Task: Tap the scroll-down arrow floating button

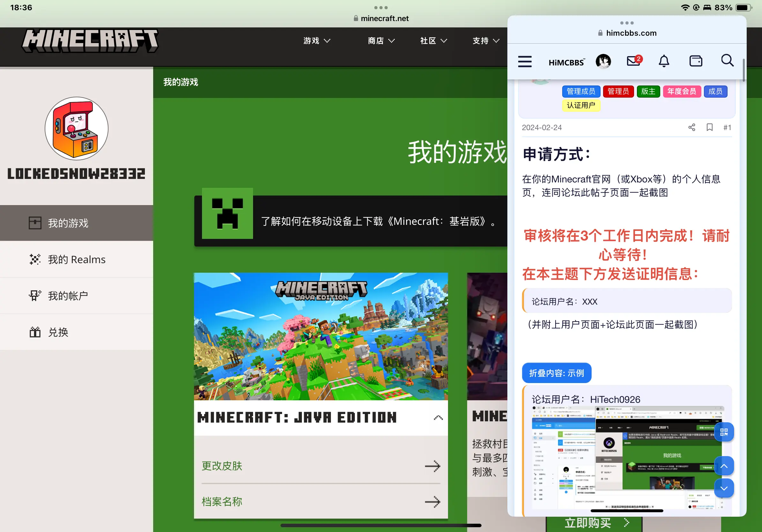Action: [x=724, y=488]
